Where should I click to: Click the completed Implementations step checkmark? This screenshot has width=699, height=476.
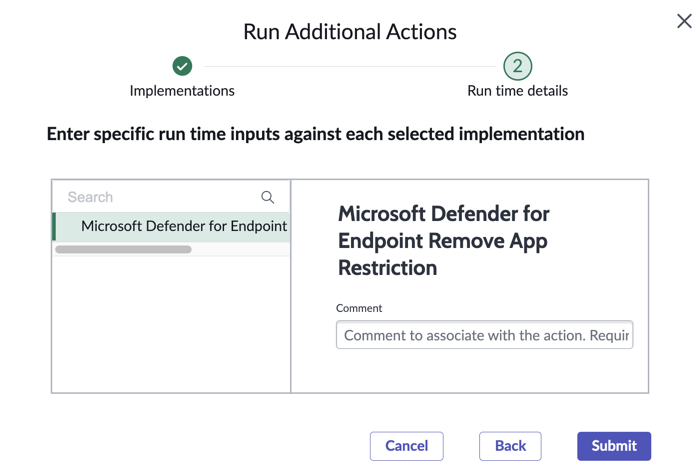click(x=182, y=66)
